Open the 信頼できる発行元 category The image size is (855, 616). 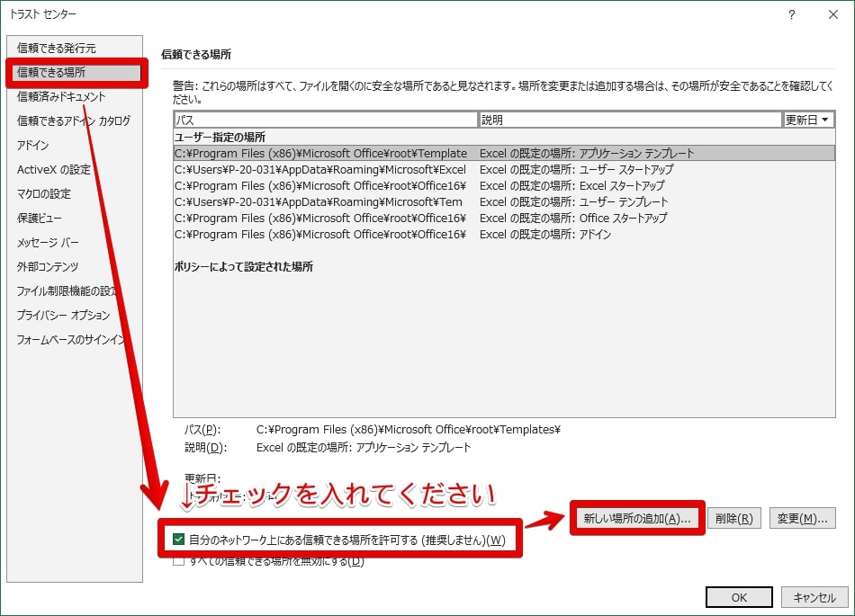coord(56,48)
